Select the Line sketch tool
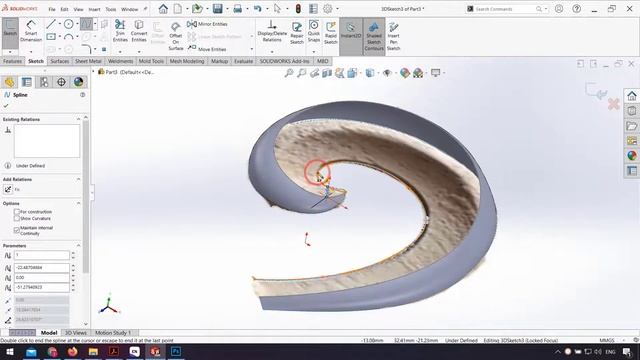Screen dimensions: 640x360 51,24
